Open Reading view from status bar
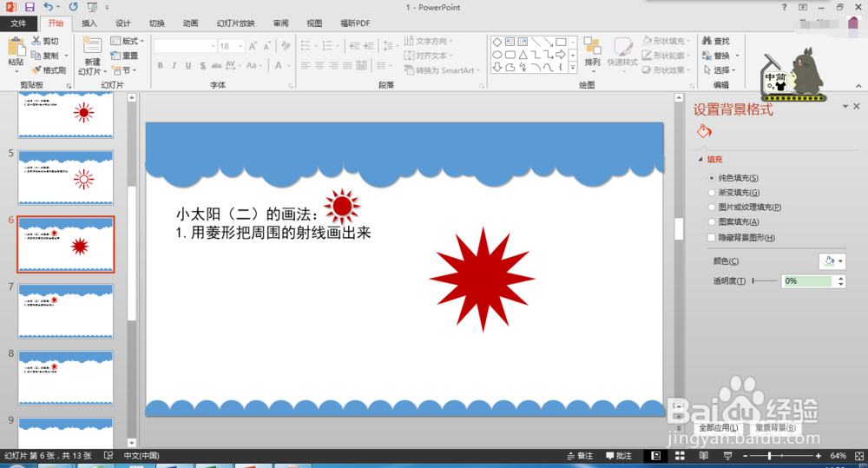The image size is (868, 468). [x=704, y=456]
